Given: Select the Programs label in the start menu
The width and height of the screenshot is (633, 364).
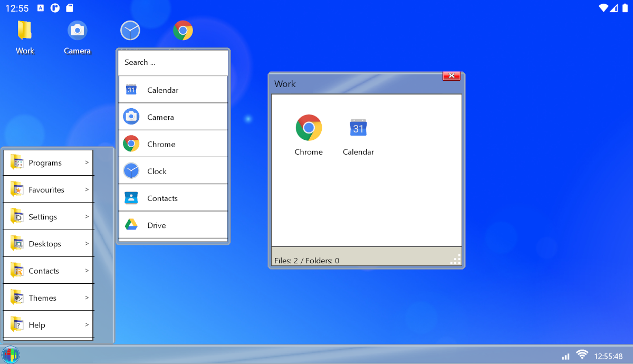Looking at the screenshot, I should [x=45, y=163].
